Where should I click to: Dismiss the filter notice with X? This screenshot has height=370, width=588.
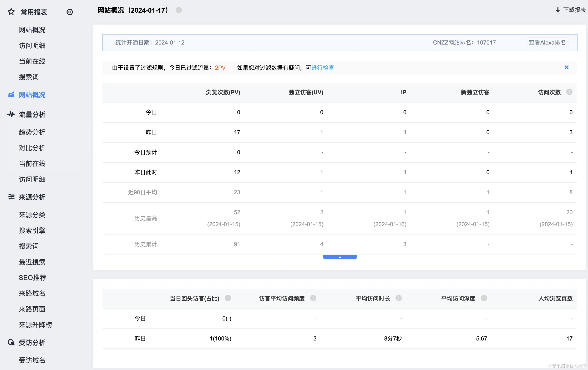pos(567,68)
